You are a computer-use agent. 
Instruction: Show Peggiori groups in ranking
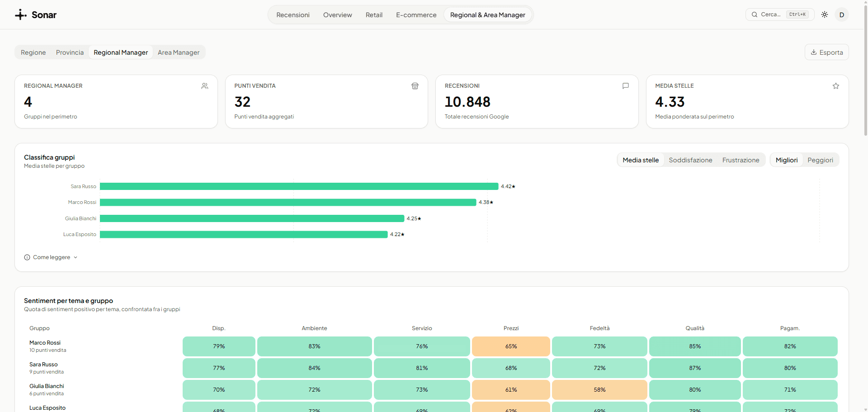coord(820,160)
